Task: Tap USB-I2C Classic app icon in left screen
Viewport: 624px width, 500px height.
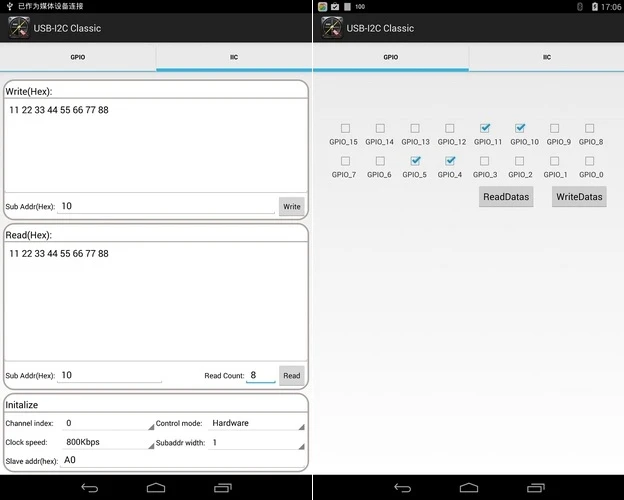Action: (x=19, y=28)
